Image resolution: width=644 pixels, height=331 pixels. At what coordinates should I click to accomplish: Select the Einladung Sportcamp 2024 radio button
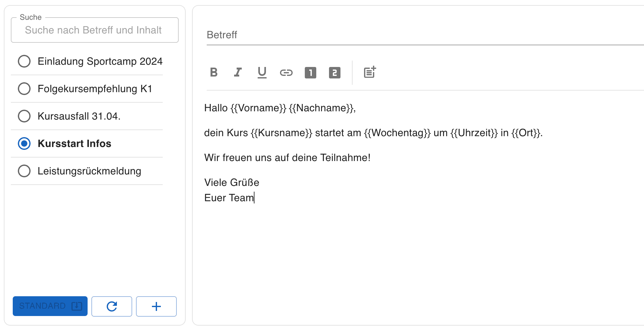coord(24,61)
